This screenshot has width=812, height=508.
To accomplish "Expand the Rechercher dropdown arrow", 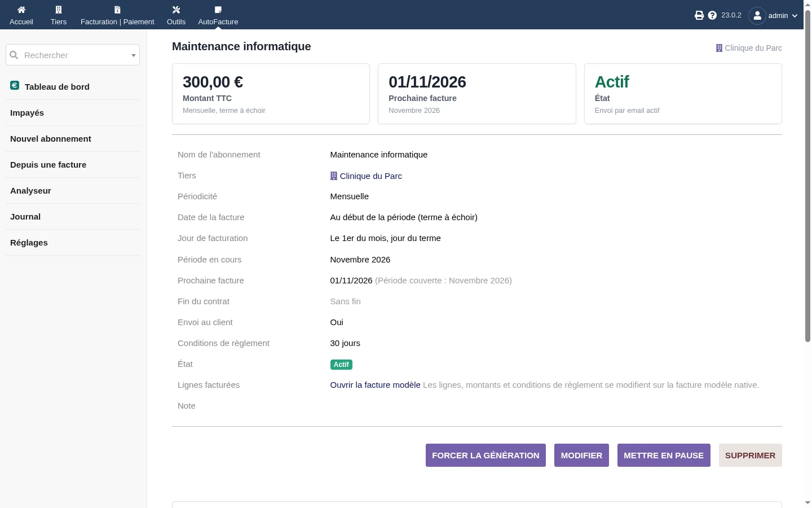I will [134, 55].
